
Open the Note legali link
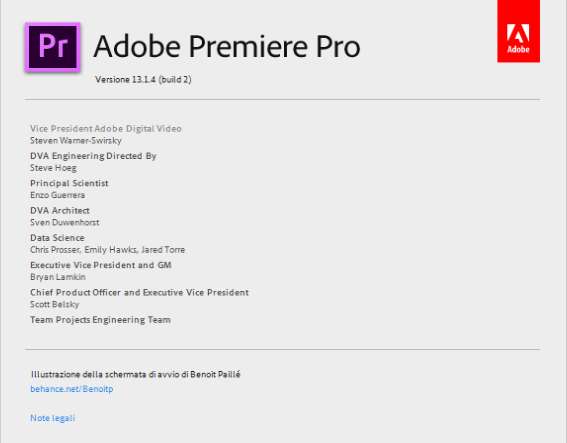click(x=53, y=418)
